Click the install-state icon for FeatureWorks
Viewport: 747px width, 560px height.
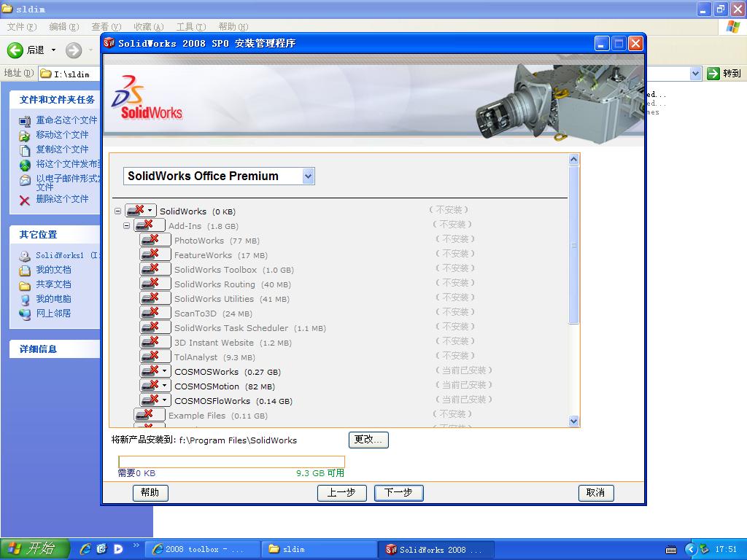point(155,254)
